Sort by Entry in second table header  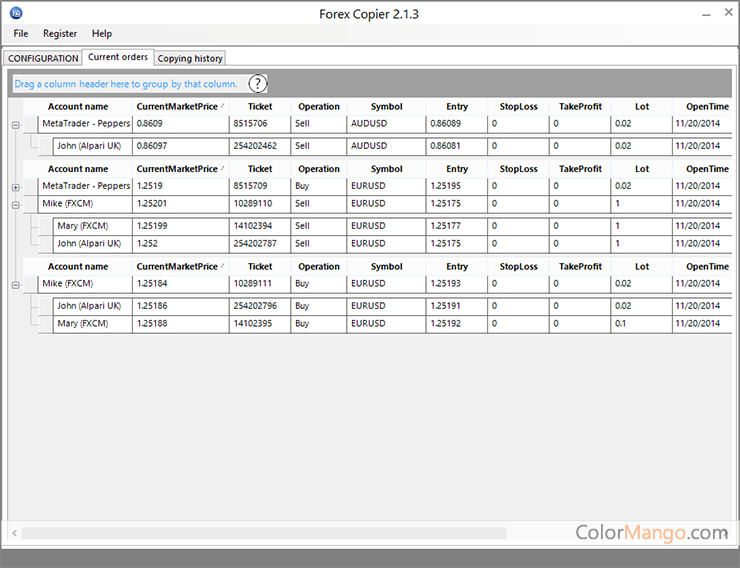click(x=457, y=169)
